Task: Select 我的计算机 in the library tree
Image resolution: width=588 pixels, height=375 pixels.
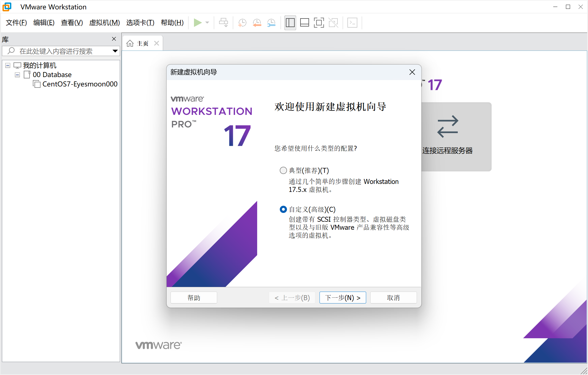Action: [x=40, y=65]
